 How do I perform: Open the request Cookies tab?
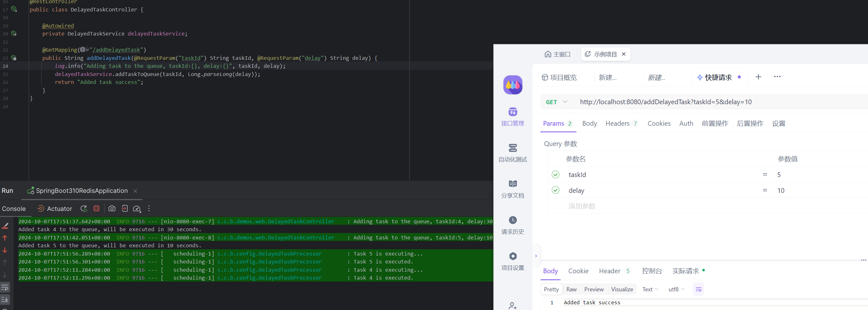tap(659, 123)
